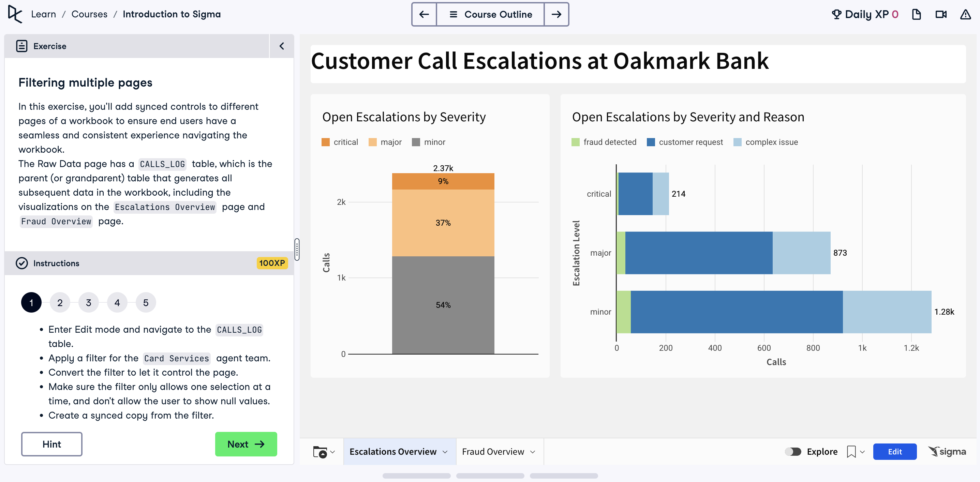The image size is (980, 482).
Task: Select instruction step 2
Action: click(x=60, y=302)
